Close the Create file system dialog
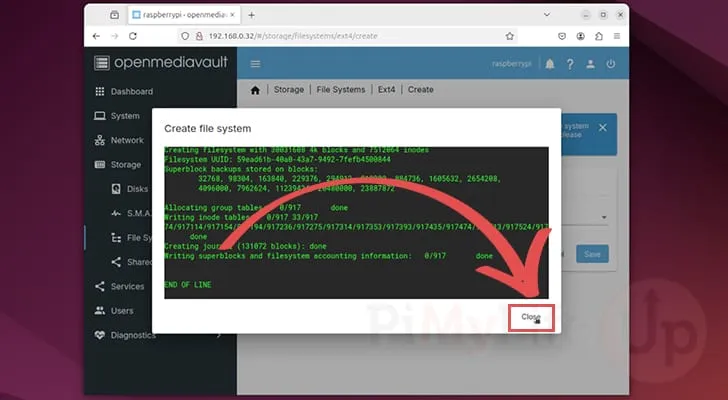This screenshot has height=400, width=728. 531,317
